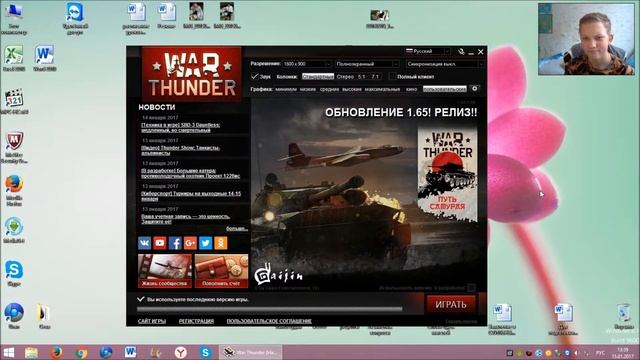Launch Firefox from the taskbar
This screenshot has width=640, height=360.
[56, 352]
